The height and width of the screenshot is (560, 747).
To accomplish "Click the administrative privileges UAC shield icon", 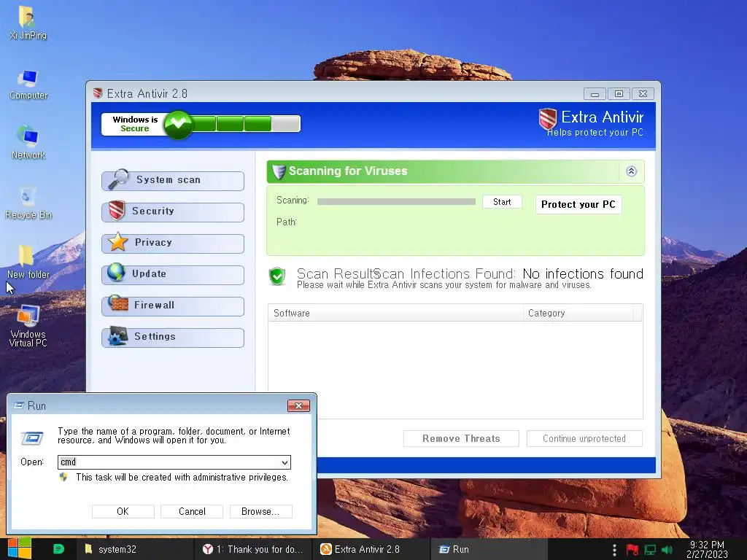I will (x=63, y=477).
